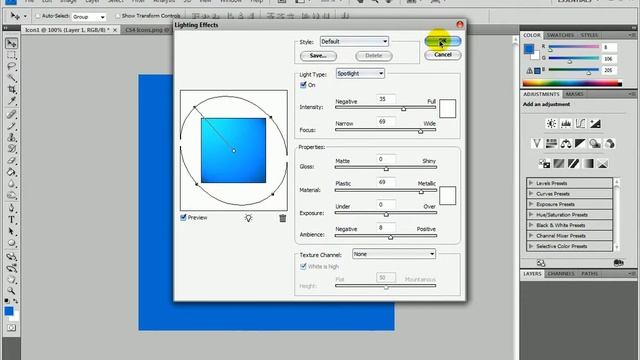Toggle Show Transform Controls checkbox
Viewport: 640px width, 360px height.
pyautogui.click(x=118, y=16)
